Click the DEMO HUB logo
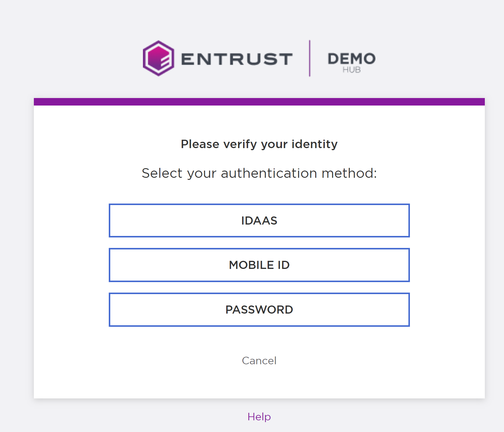 pos(351,62)
